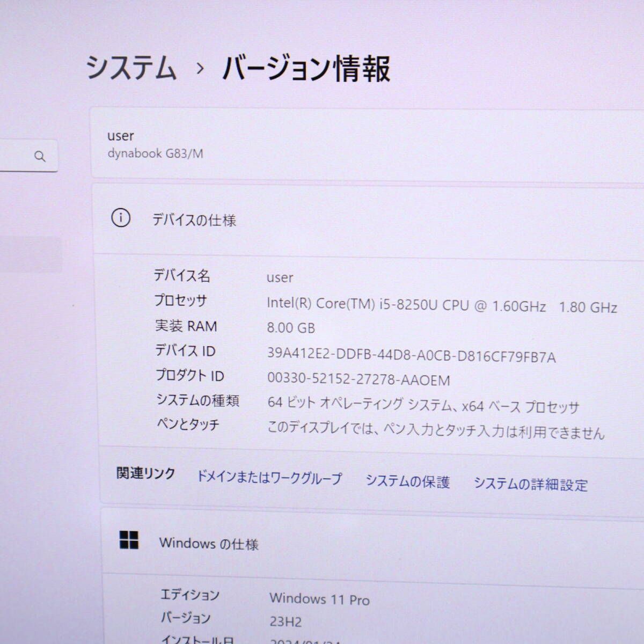Click the エディション label
Screen dimensions: 644x644
190,595
